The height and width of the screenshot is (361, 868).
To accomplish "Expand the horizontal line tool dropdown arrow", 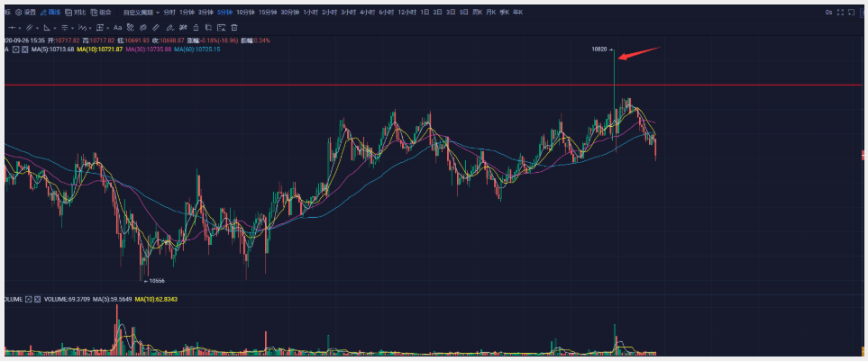I will pyautogui.click(x=20, y=28).
